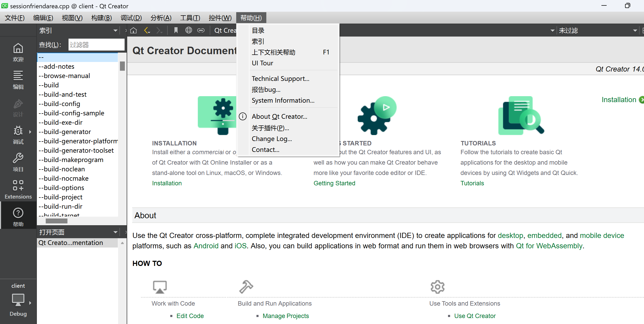Image resolution: width=644 pixels, height=324 pixels.
Task: Select --build-noclean index entry
Action: 77,169
